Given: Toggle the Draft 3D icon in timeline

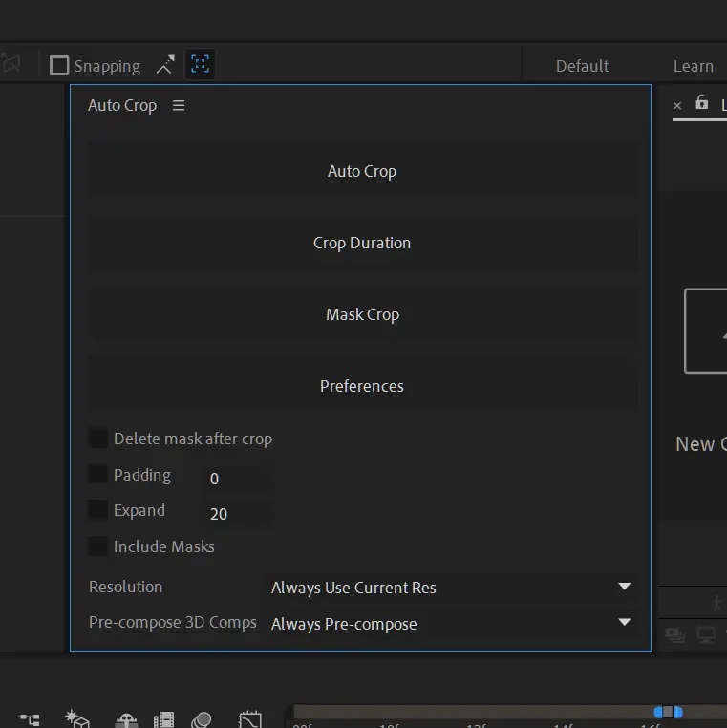Looking at the screenshot, I should 77,718.
